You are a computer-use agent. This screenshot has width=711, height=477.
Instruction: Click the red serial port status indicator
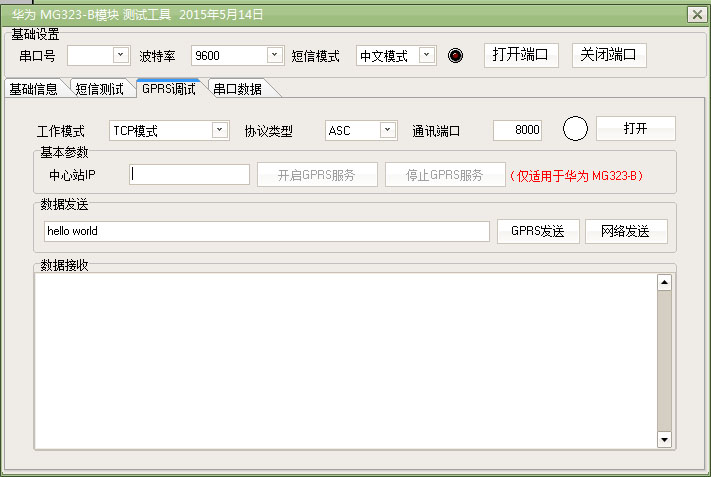(456, 56)
